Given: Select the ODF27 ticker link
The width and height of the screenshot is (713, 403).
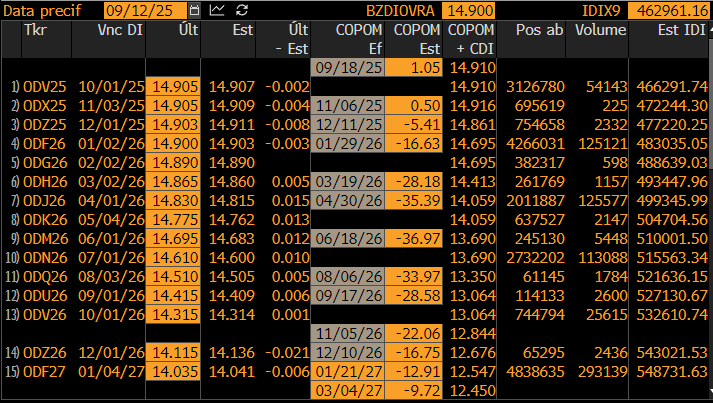Looking at the screenshot, I should 45,372.
